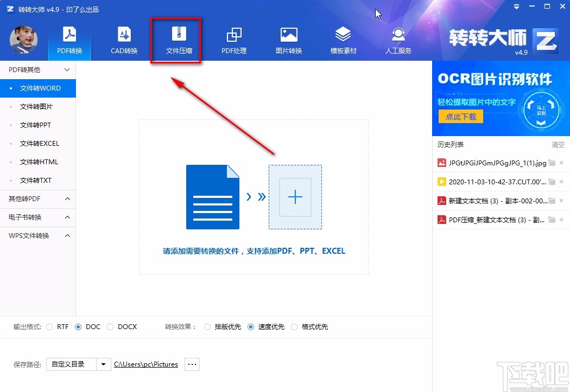Switch to the CAD转换 module
570x392 pixels.
pos(124,40)
